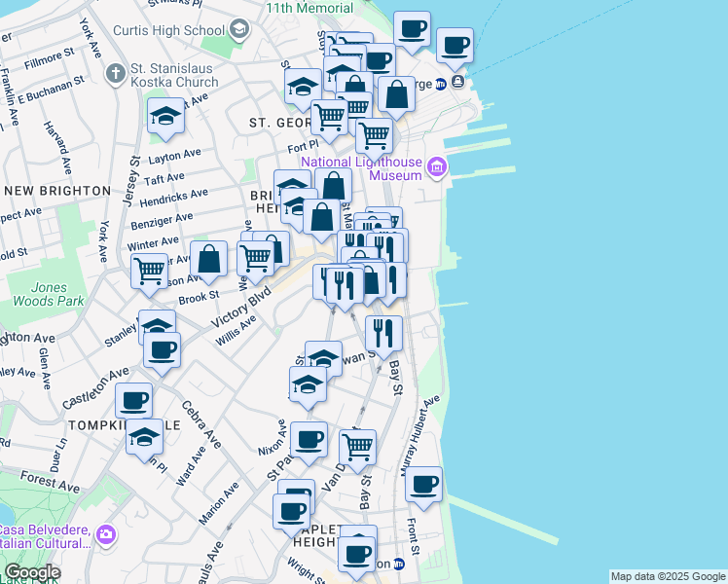728x584 pixels.
Task: Select the Cebra Ave street label
Action: [201, 424]
